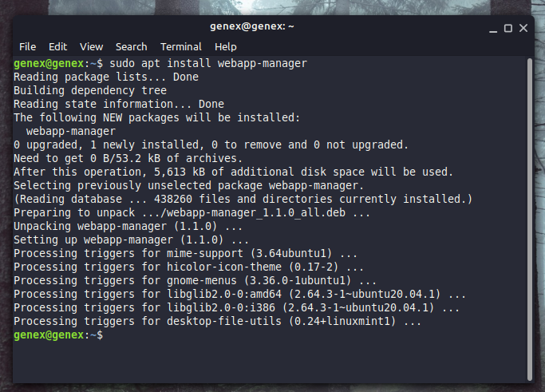Minimize the terminal window
The width and height of the screenshot is (545, 392).
493,29
